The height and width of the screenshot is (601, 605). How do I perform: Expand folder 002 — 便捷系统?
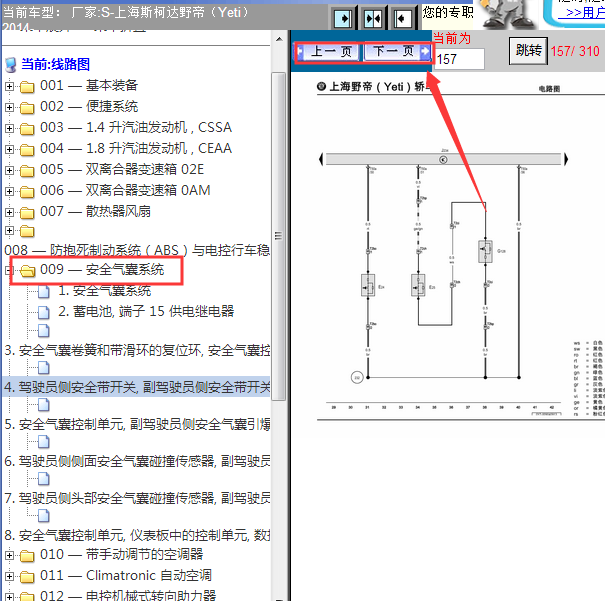9,107
